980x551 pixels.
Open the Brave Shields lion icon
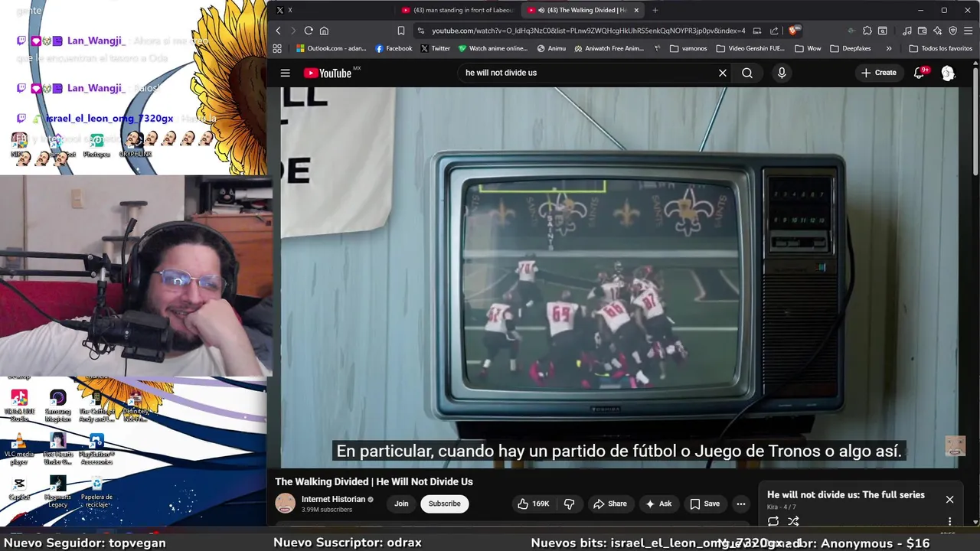pyautogui.click(x=794, y=31)
